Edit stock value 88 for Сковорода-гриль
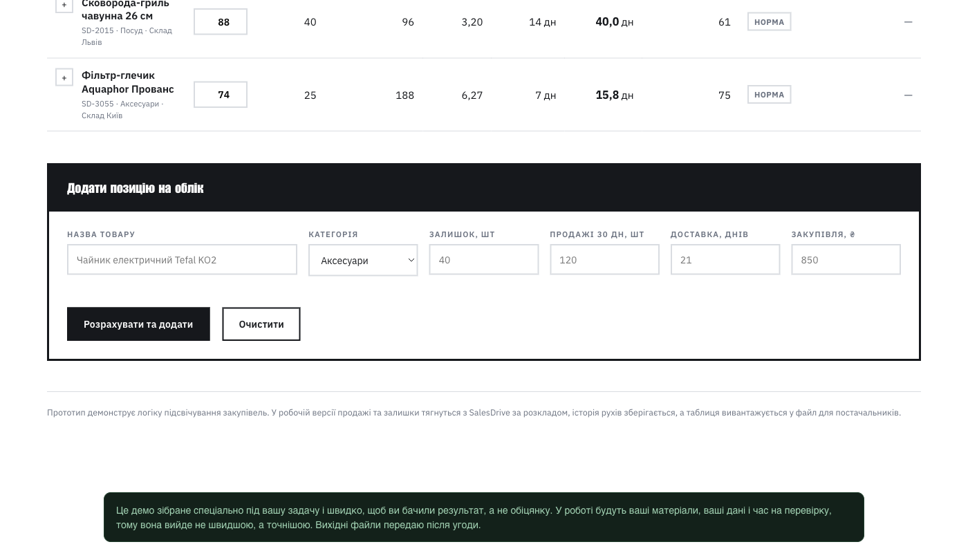968x560 pixels. (221, 22)
